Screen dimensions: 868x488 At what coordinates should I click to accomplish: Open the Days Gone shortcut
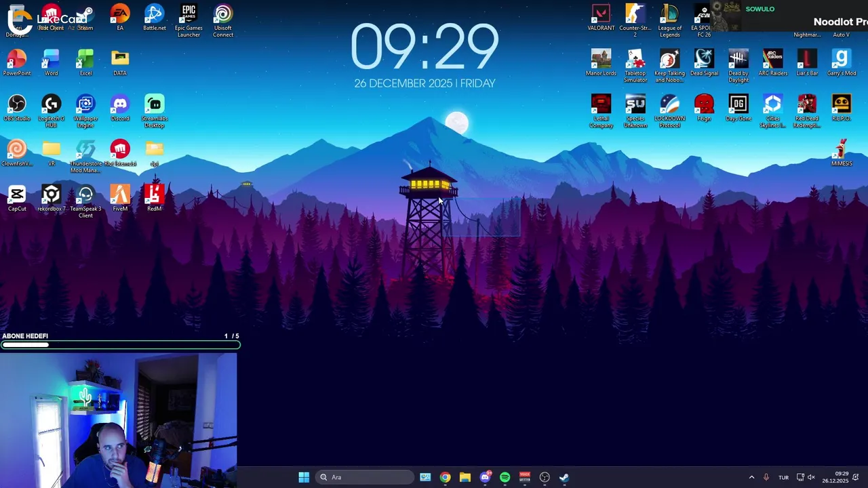(738, 108)
